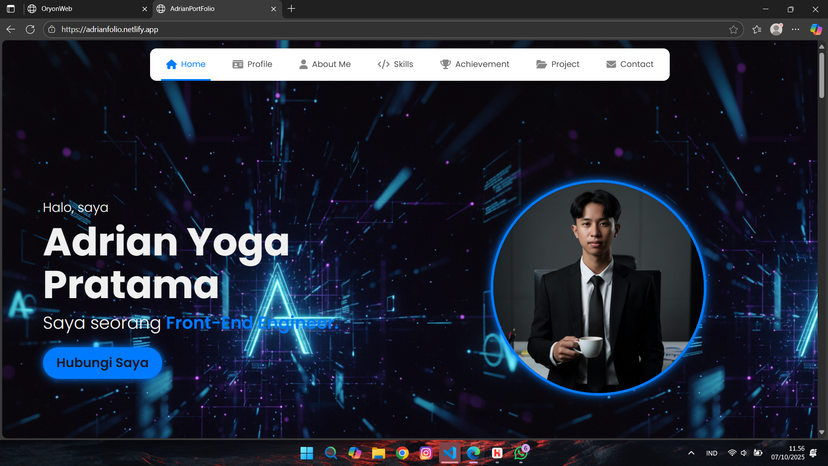
Task: Open the browser profile avatar
Action: coord(776,30)
